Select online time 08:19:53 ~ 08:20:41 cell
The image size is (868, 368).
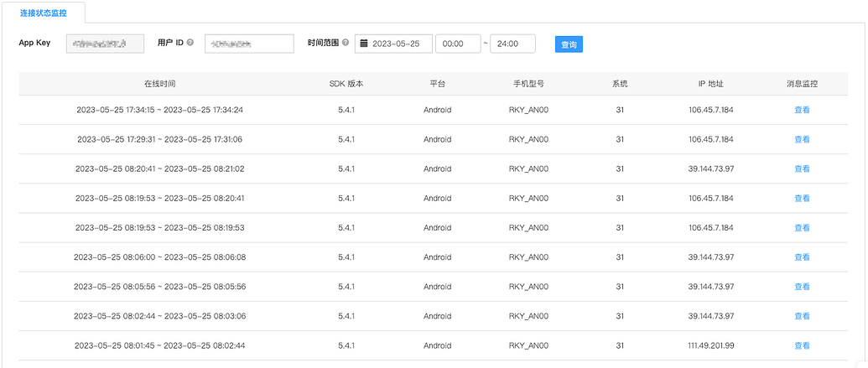coord(160,198)
